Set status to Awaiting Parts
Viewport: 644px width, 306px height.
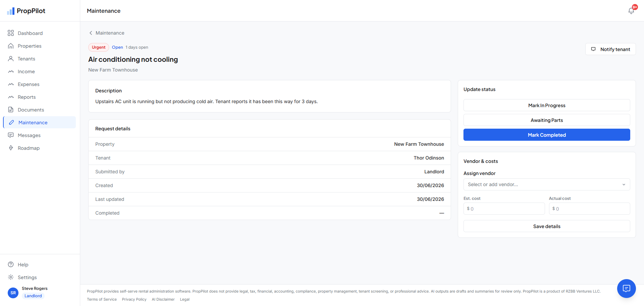point(547,120)
